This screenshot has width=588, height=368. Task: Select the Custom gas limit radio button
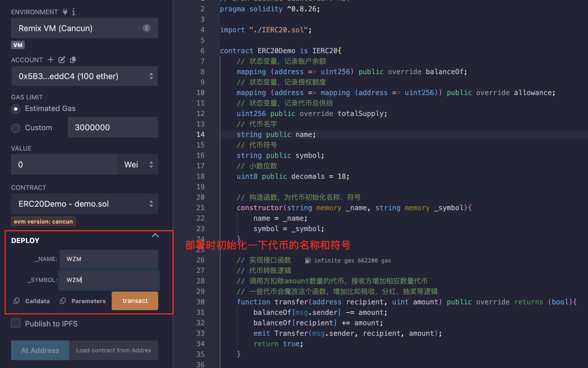[16, 128]
